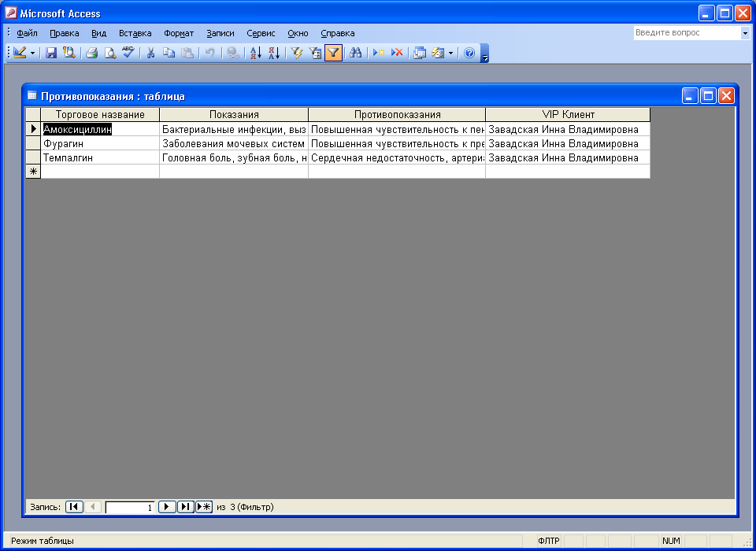
Task: Select the Фурагин row selector
Action: coord(33,143)
